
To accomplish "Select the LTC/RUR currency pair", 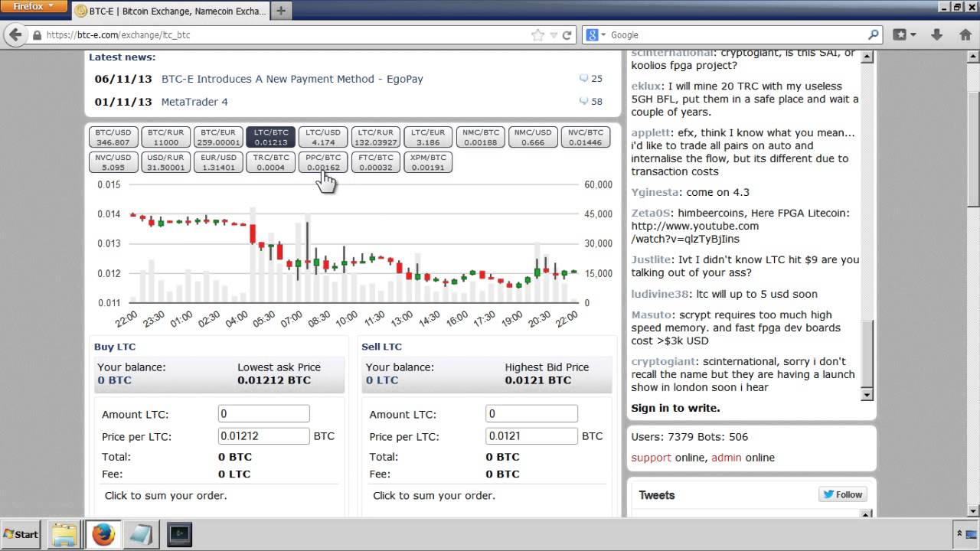I will pos(376,137).
